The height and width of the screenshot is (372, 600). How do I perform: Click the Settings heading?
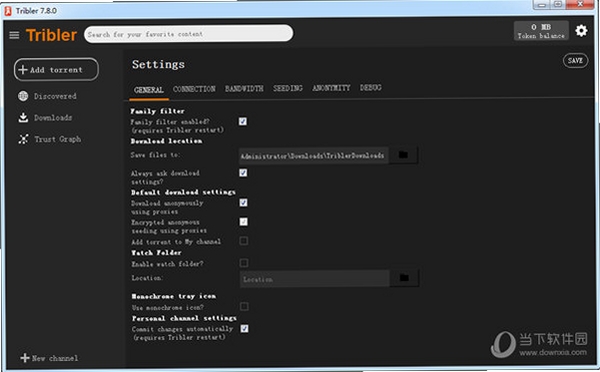click(158, 65)
